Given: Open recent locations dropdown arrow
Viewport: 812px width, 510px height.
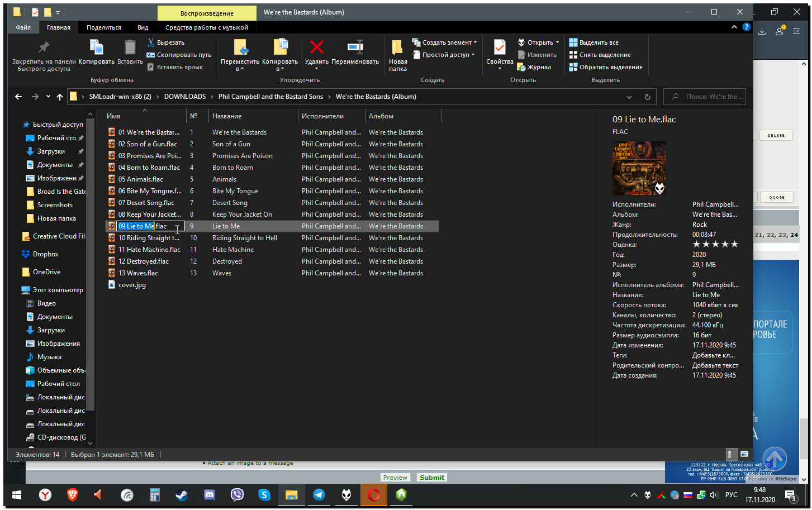Looking at the screenshot, I should coord(48,97).
